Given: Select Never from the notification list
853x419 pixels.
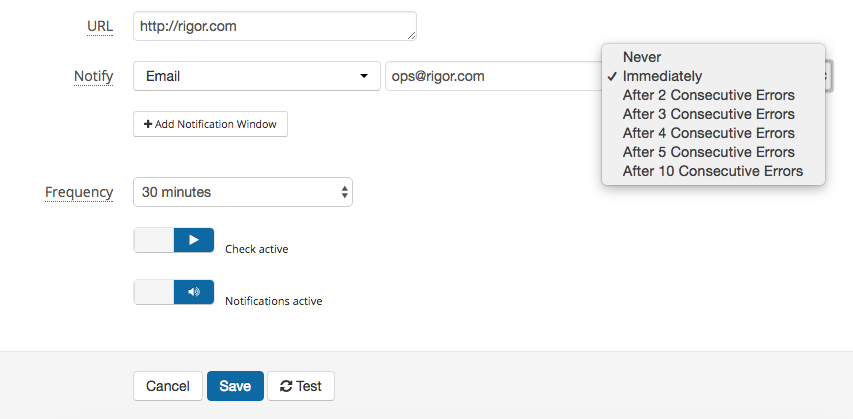Looking at the screenshot, I should [713, 57].
